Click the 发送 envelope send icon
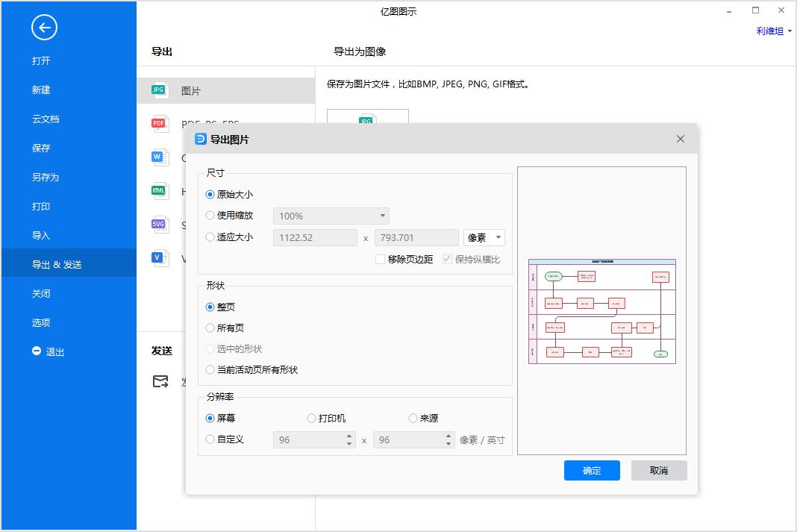Image resolution: width=797 pixels, height=532 pixels. [x=160, y=381]
